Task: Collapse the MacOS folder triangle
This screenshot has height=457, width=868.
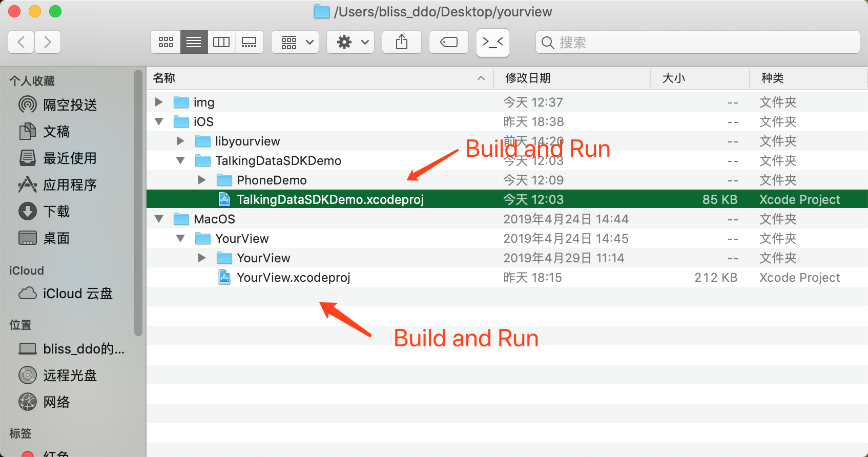Action: pos(159,219)
